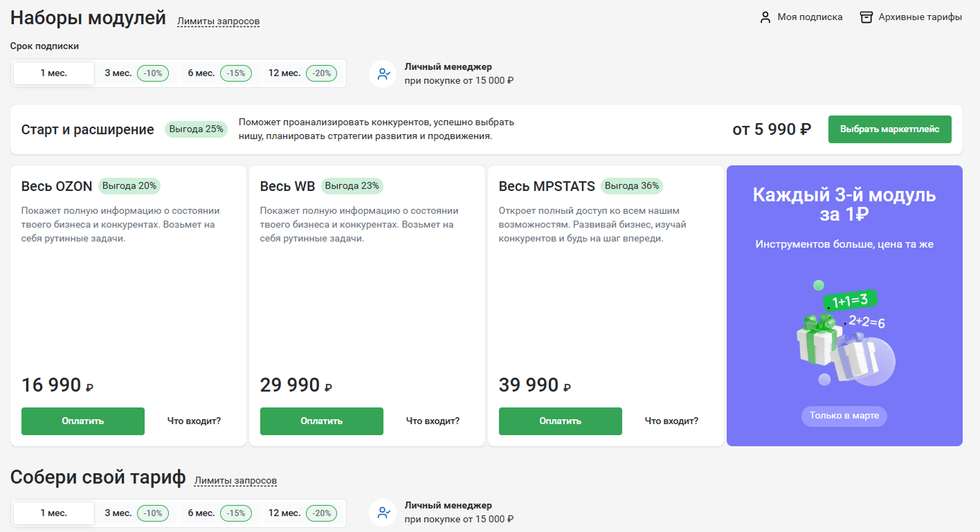The image size is (980, 532).
Task: Select 6 мес. term in Наборы модулей
Action: [219, 73]
